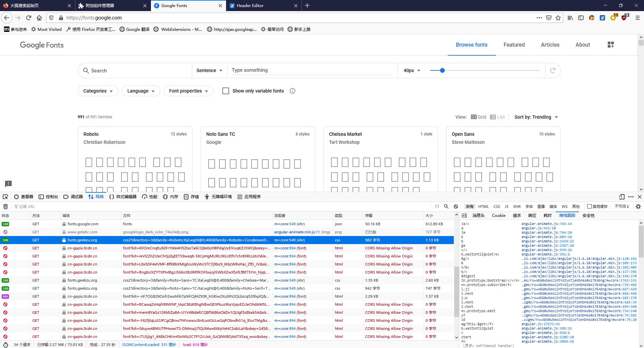Select the googlelogo_dark_color_74x24dp.png request row
Screen dimensions: 644x348
[227, 232]
